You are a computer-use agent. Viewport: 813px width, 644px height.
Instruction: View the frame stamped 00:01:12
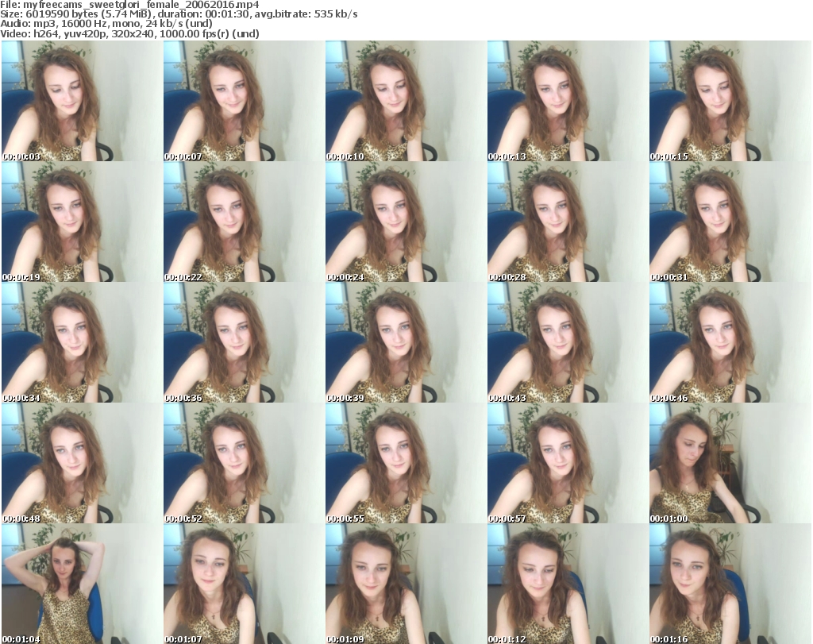[x=568, y=584]
